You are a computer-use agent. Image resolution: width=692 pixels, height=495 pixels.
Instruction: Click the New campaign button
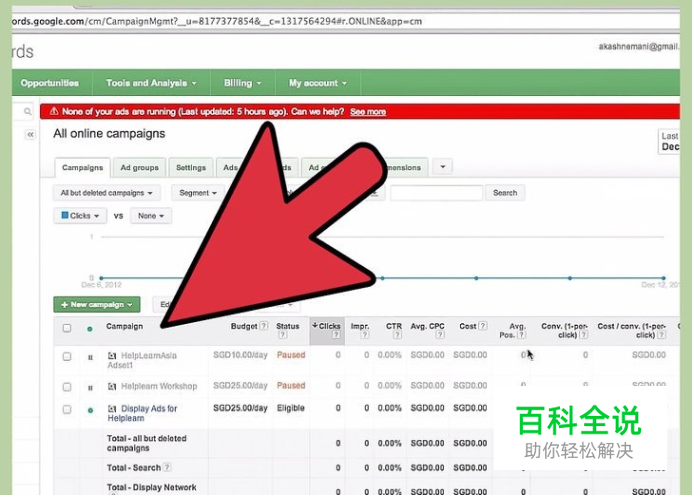point(97,304)
